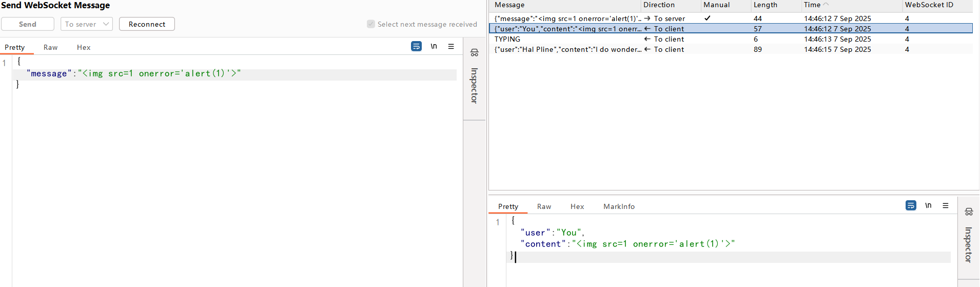Viewport: 980px width, 287px height.
Task: Select the TYPING message row
Action: 564,39
